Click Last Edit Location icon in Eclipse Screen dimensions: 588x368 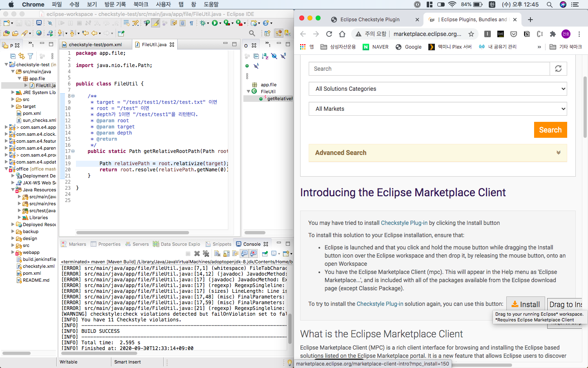coord(85,34)
